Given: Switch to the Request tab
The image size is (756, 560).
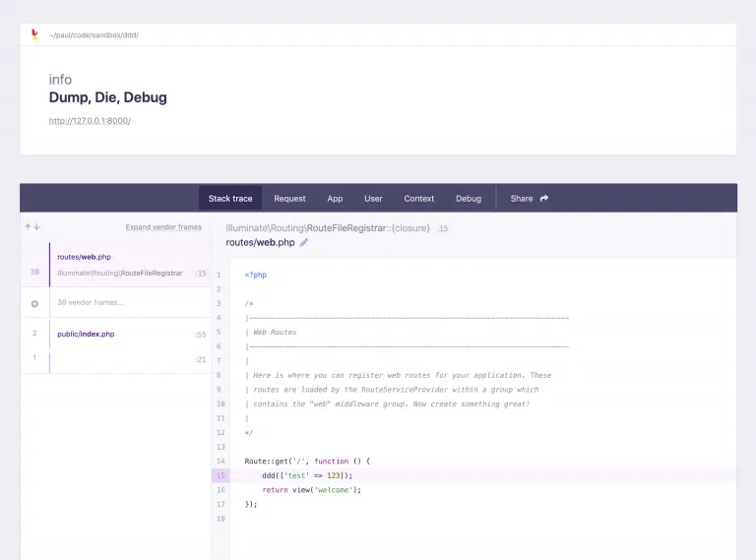Looking at the screenshot, I should pyautogui.click(x=289, y=199).
